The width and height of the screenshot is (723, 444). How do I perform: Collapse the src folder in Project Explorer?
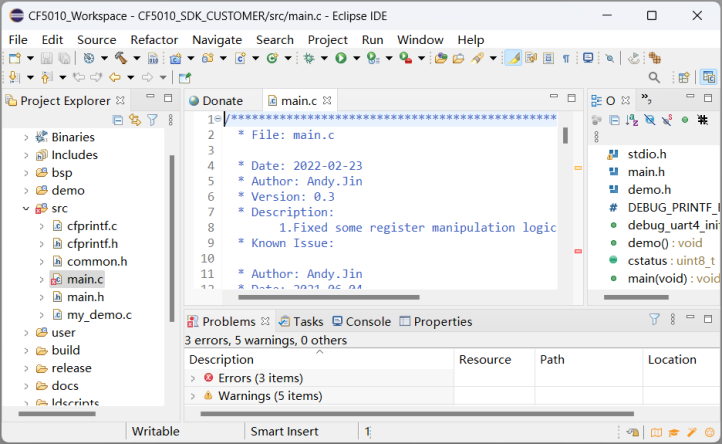tap(26, 208)
